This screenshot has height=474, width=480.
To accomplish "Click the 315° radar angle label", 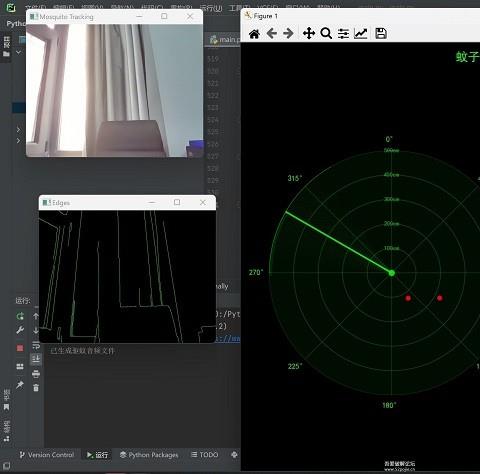I will (x=295, y=178).
